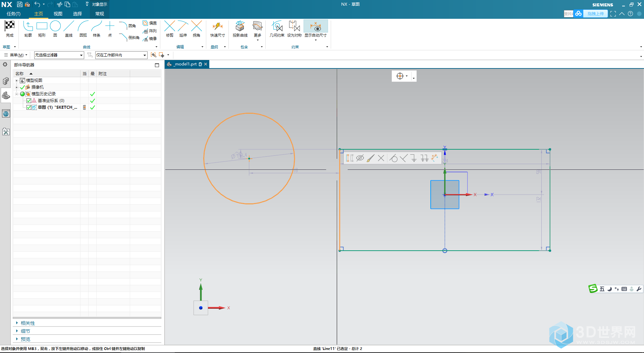Expand the 模型视图 tree node
644x353 pixels.
coord(16,81)
